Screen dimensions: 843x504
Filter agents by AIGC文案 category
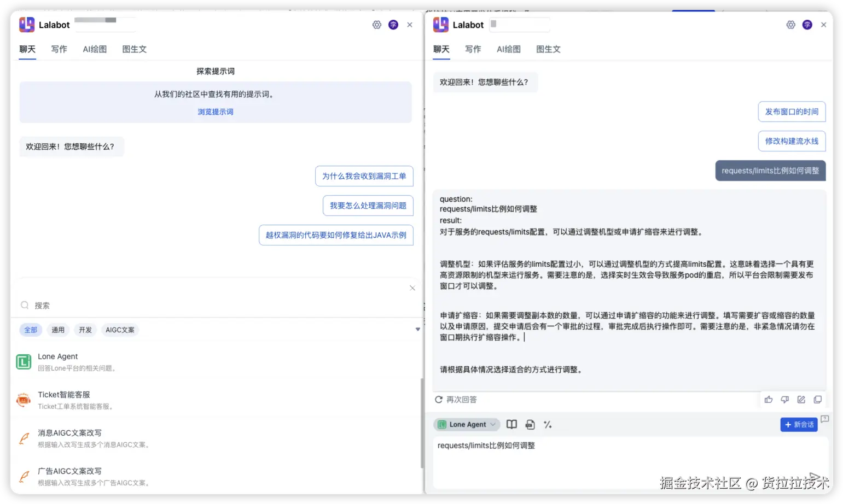tap(120, 330)
